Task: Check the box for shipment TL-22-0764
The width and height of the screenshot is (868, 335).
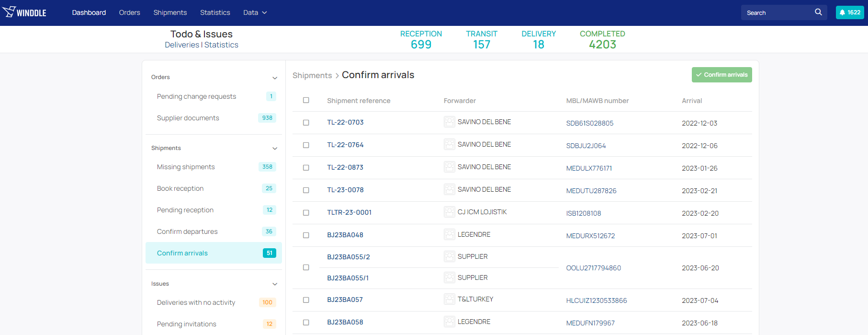Action: [306, 145]
